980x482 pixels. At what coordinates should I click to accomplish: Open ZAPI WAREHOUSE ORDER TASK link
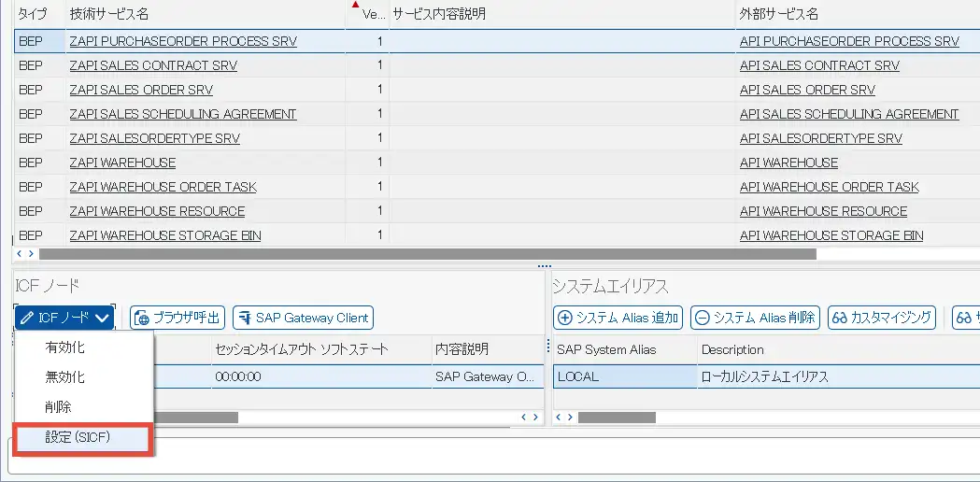[x=163, y=187]
